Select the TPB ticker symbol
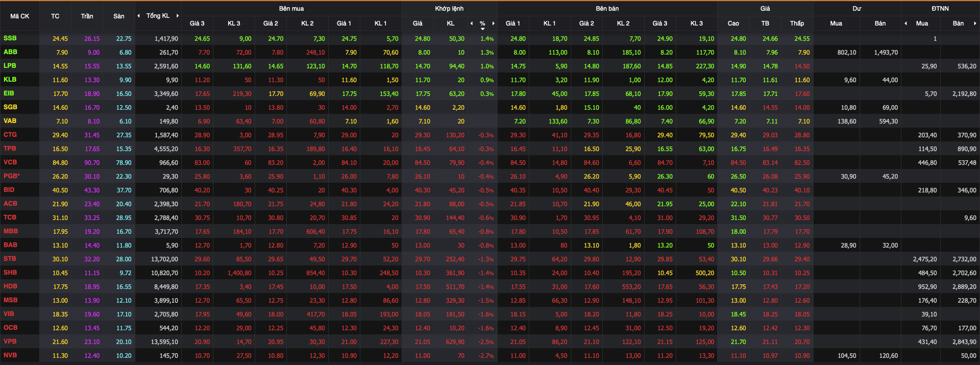Viewport: 980px width, 365px height. [x=10, y=149]
